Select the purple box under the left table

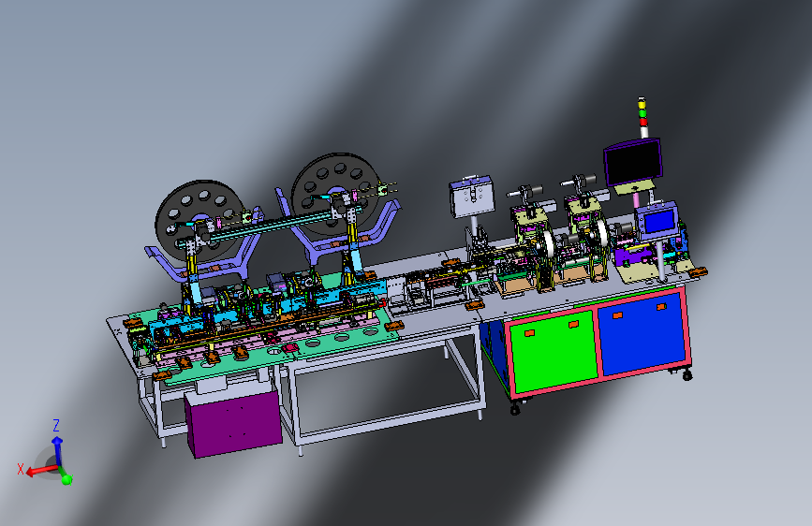pos(234,423)
